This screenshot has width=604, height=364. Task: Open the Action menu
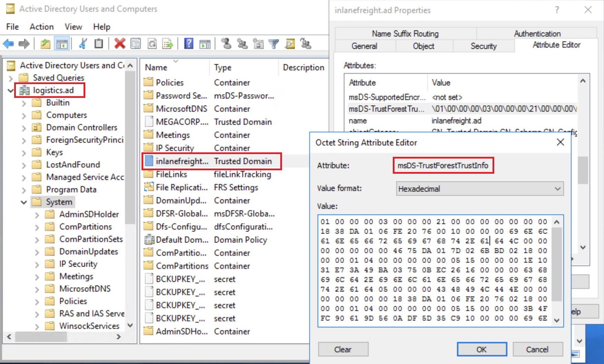click(x=41, y=27)
